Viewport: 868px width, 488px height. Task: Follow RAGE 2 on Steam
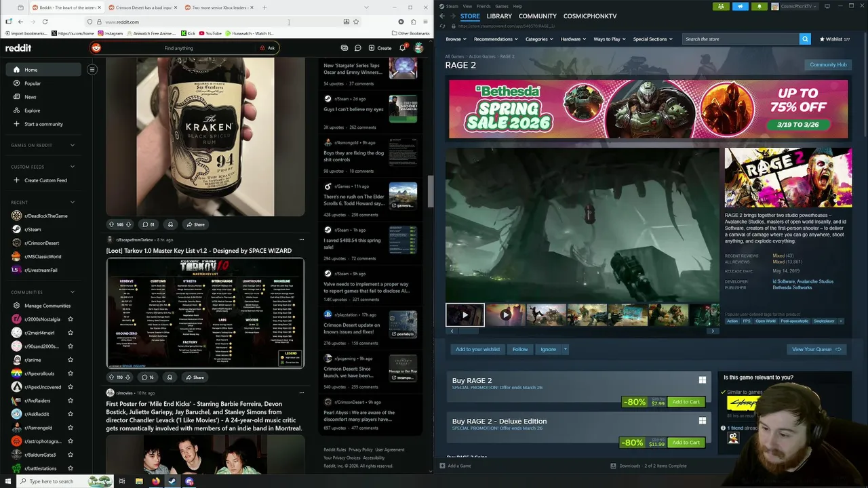[x=520, y=349]
